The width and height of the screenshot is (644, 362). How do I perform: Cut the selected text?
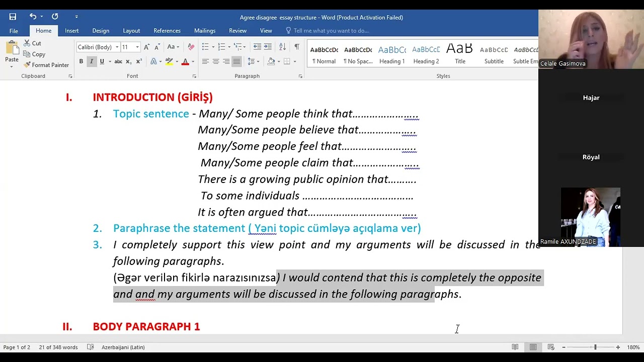(x=33, y=43)
